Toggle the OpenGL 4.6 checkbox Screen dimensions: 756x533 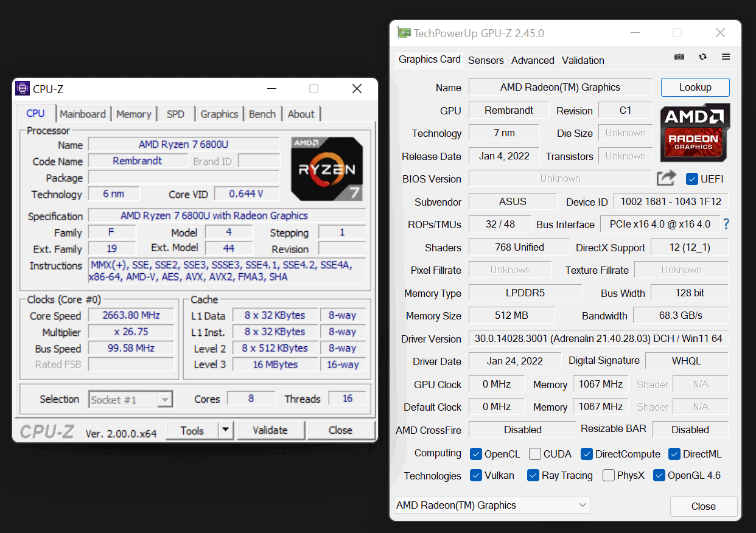click(659, 475)
